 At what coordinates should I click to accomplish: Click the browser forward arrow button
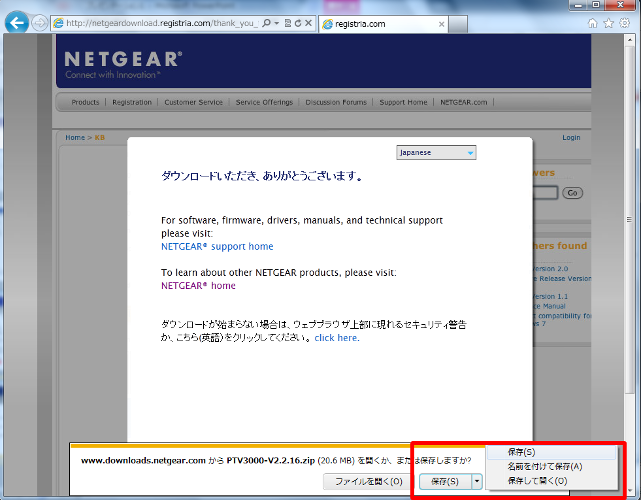pos(40,23)
